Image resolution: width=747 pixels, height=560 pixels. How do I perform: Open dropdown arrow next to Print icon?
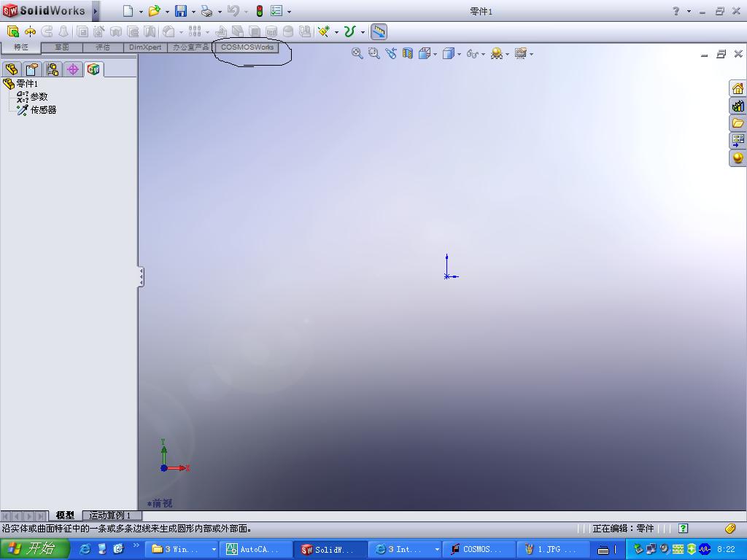tap(220, 12)
